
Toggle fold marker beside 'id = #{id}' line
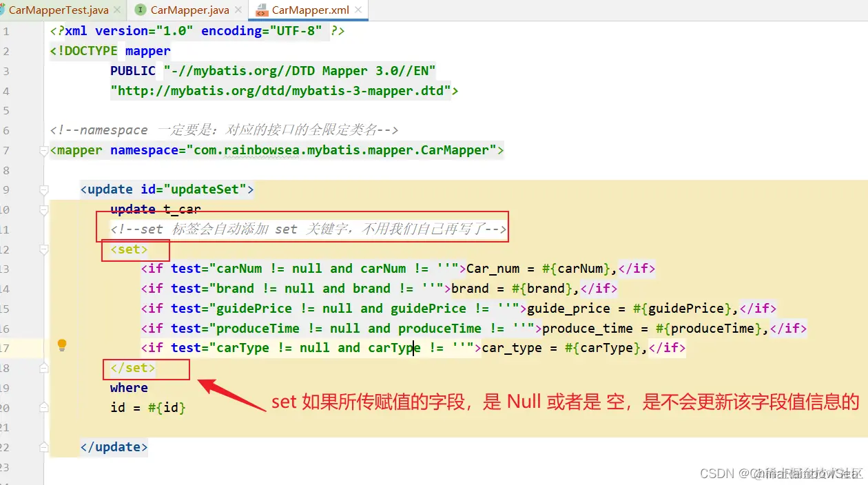(x=44, y=408)
